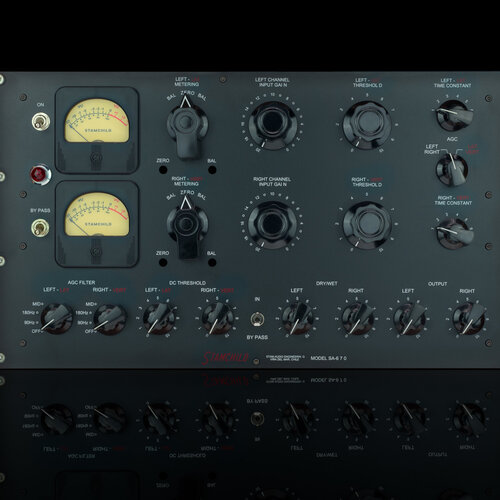The width and height of the screenshot is (500, 500).
Task: Click the DRY/WET section heading
Action: pyautogui.click(x=327, y=284)
